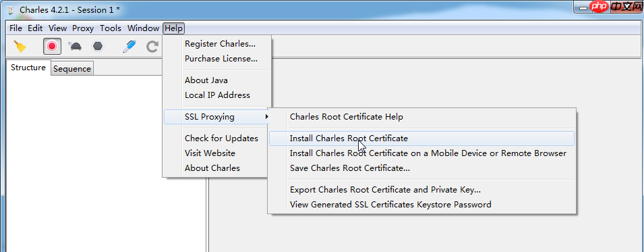Toggle breakpoints via the hexagon icon
644x252 pixels.
click(x=97, y=46)
